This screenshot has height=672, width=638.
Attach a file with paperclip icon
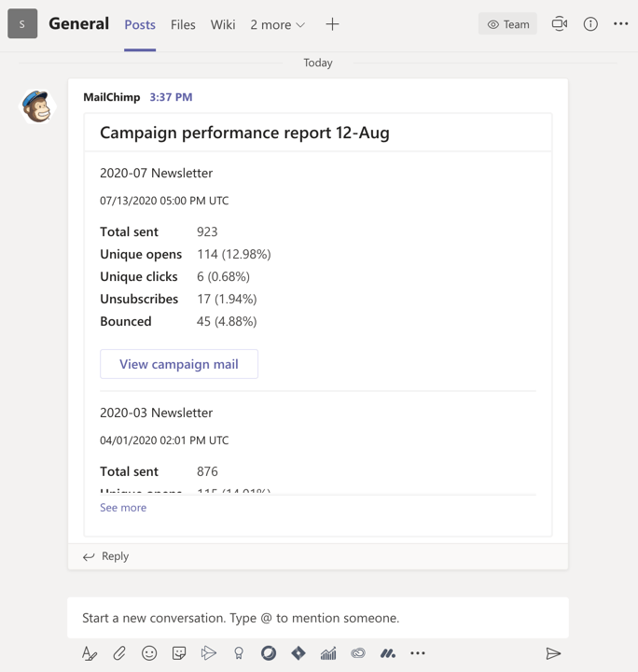point(119,653)
